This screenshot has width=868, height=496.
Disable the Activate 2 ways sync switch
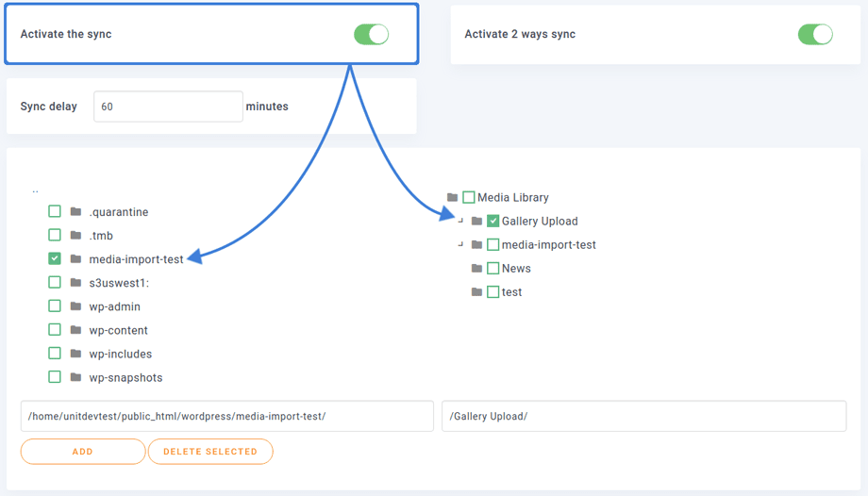click(x=815, y=35)
